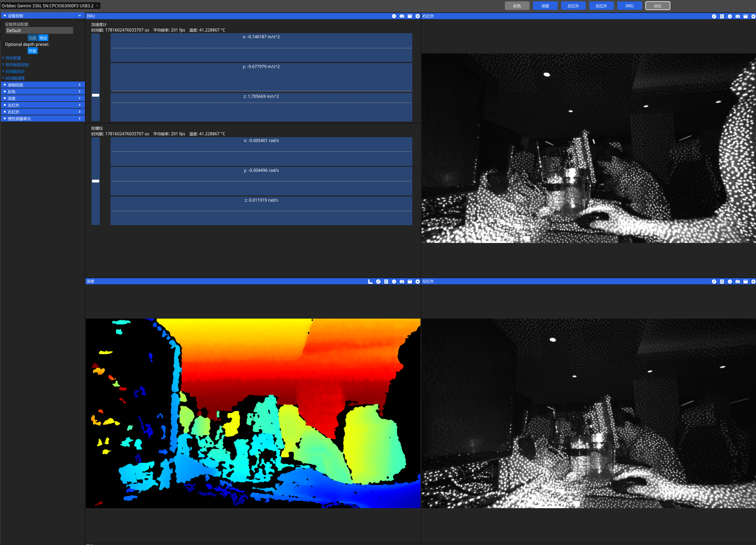Screen dimensions: 756x545
Task: Close the 右红外 panel
Action: [753, 16]
